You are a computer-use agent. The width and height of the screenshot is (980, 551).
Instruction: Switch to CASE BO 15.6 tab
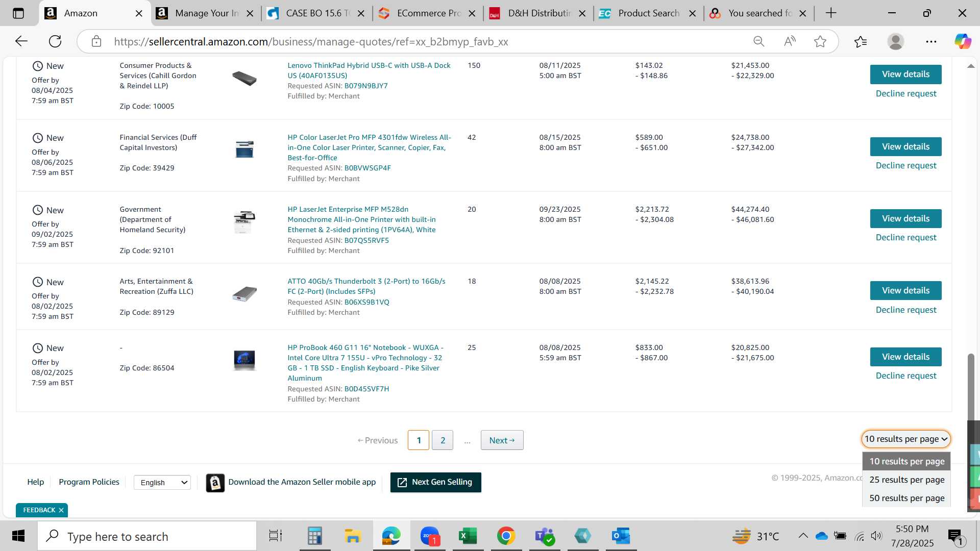[x=316, y=13]
